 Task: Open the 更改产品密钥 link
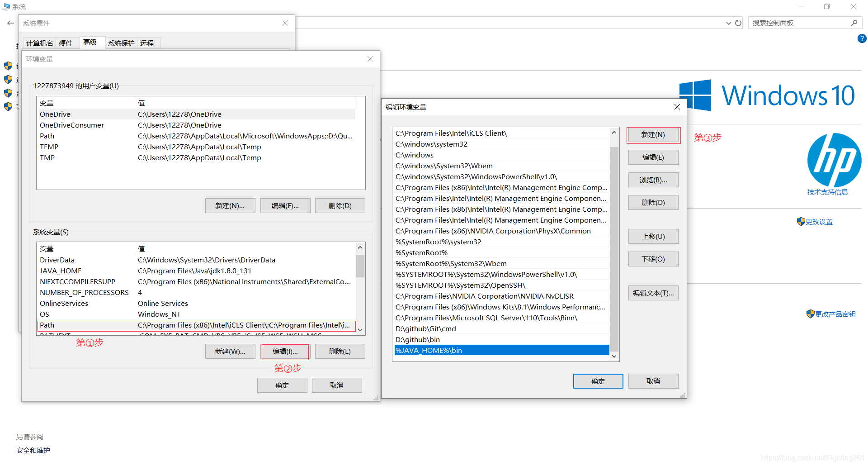click(835, 314)
